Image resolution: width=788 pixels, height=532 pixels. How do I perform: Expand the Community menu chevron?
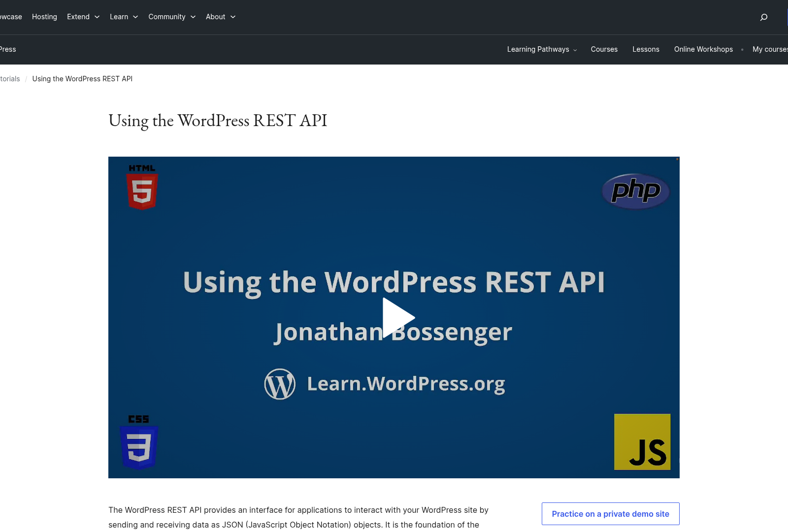[x=193, y=17]
